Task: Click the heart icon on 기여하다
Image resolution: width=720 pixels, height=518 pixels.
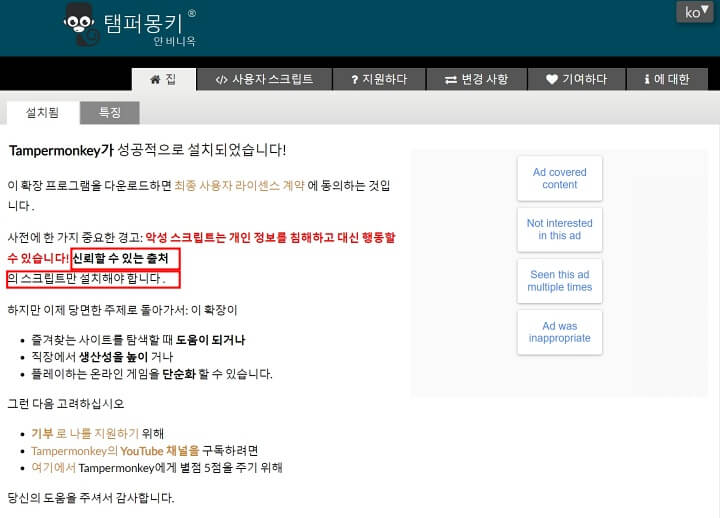Action: pyautogui.click(x=551, y=79)
